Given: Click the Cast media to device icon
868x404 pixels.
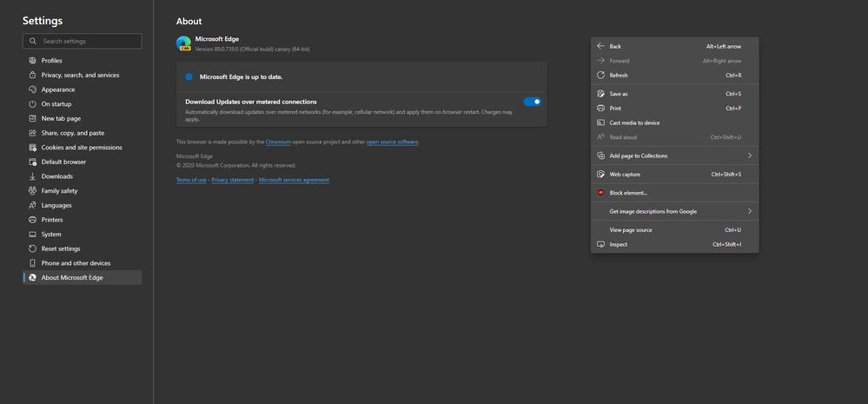Looking at the screenshot, I should (x=600, y=123).
